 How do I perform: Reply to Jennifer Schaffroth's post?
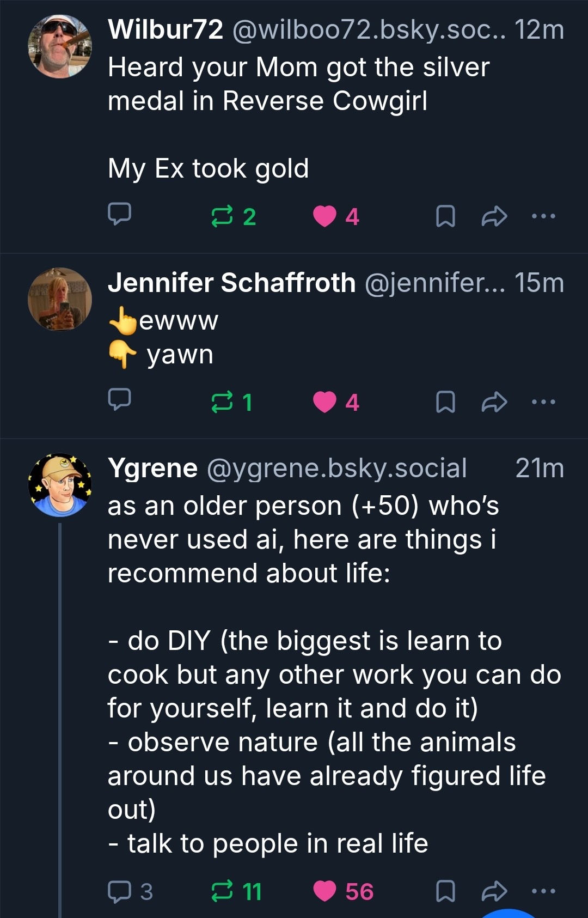[119, 400]
